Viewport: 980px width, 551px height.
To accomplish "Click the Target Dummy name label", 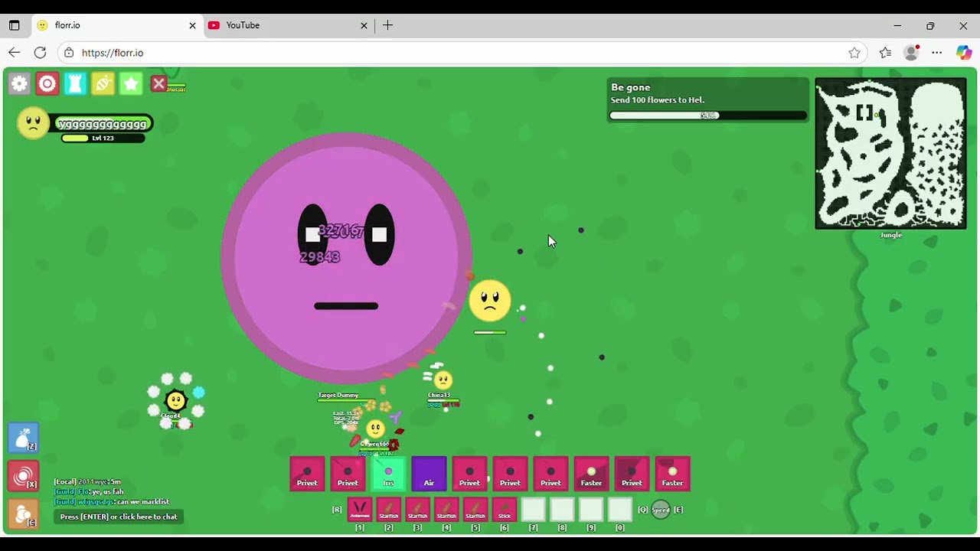I will (x=338, y=395).
